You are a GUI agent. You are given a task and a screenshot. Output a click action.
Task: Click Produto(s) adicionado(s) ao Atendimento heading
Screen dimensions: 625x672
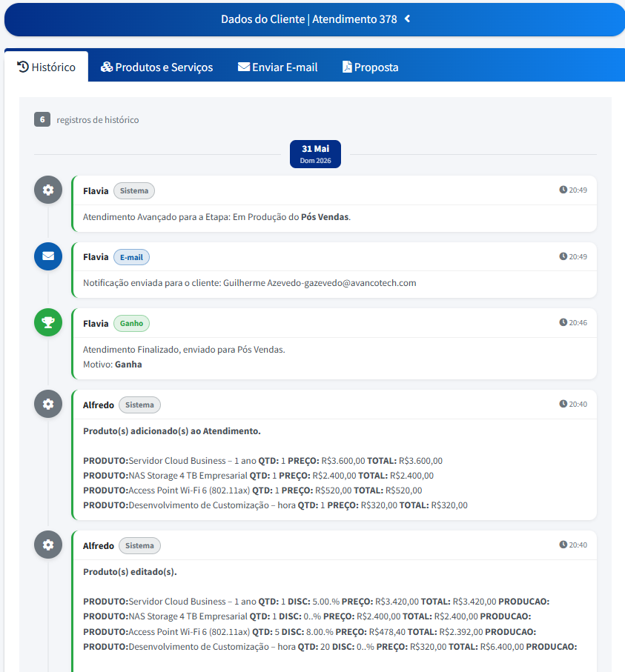click(171, 431)
